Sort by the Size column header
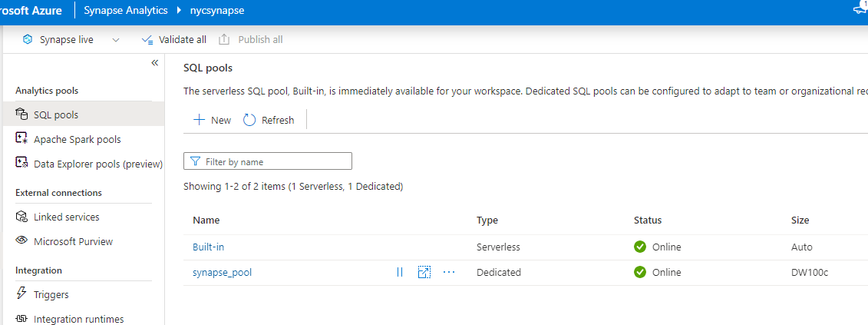The height and width of the screenshot is (325, 868). click(x=800, y=221)
